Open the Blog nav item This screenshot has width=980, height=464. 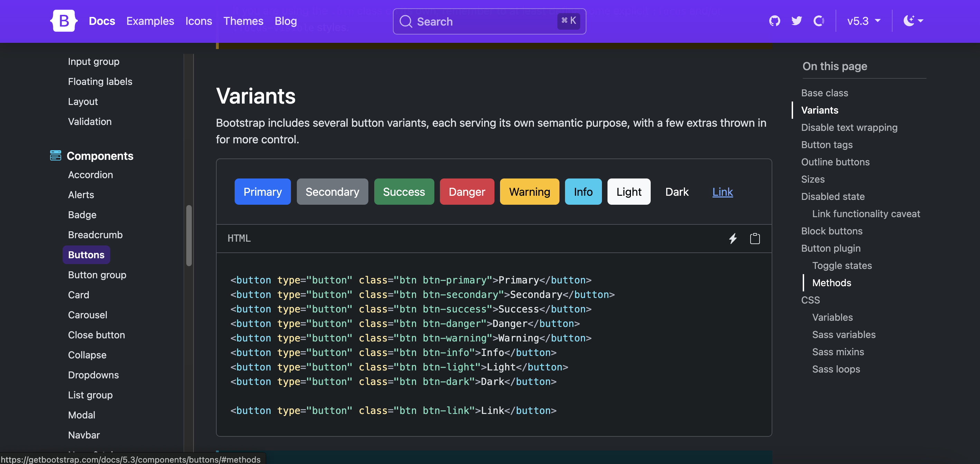[286, 21]
